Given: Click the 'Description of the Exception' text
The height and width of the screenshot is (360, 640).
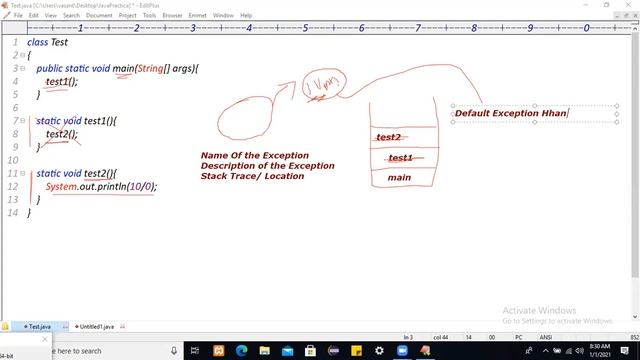Looking at the screenshot, I should pyautogui.click(x=267, y=166).
